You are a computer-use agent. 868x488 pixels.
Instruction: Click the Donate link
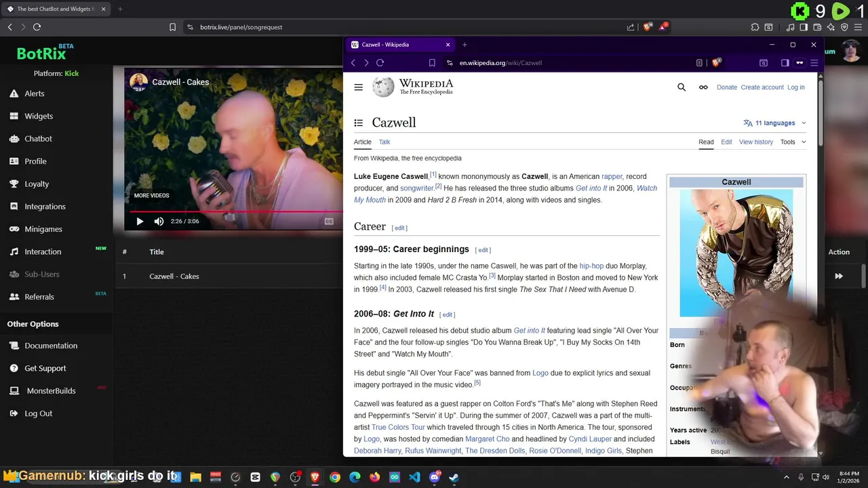(727, 87)
